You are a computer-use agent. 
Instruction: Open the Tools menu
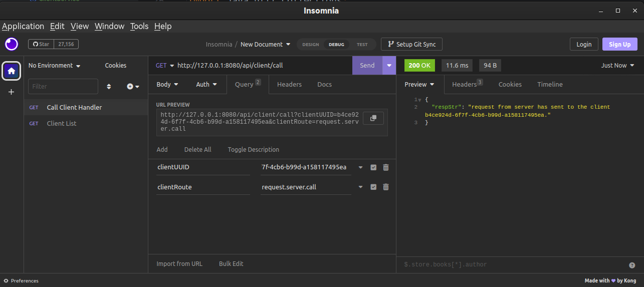pos(139,26)
